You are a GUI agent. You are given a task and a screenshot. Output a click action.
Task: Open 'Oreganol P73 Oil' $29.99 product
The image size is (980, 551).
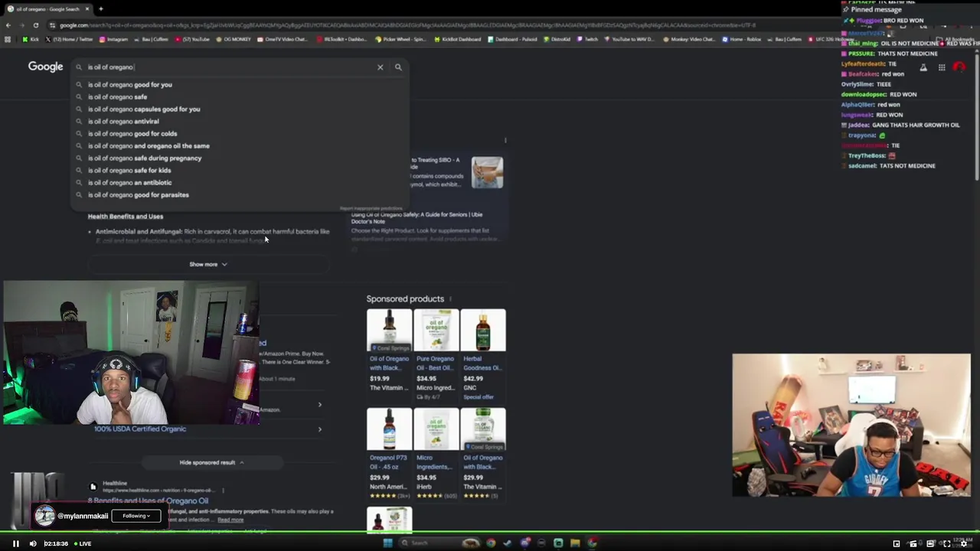pyautogui.click(x=389, y=454)
